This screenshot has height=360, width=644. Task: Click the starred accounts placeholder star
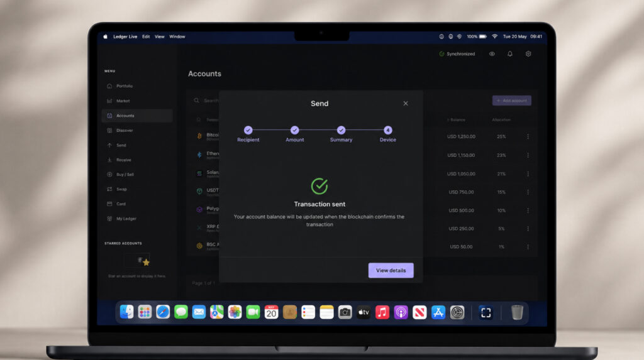pyautogui.click(x=146, y=262)
